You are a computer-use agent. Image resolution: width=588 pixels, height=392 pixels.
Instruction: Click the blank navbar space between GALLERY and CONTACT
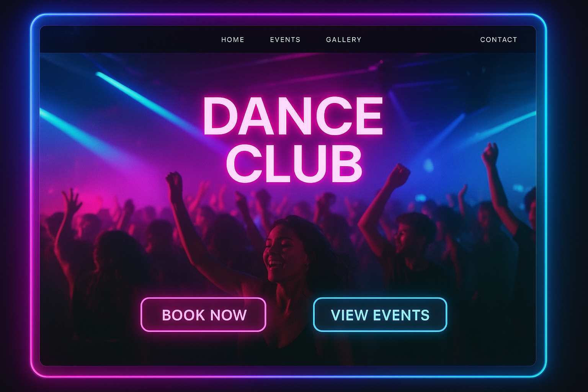420,39
